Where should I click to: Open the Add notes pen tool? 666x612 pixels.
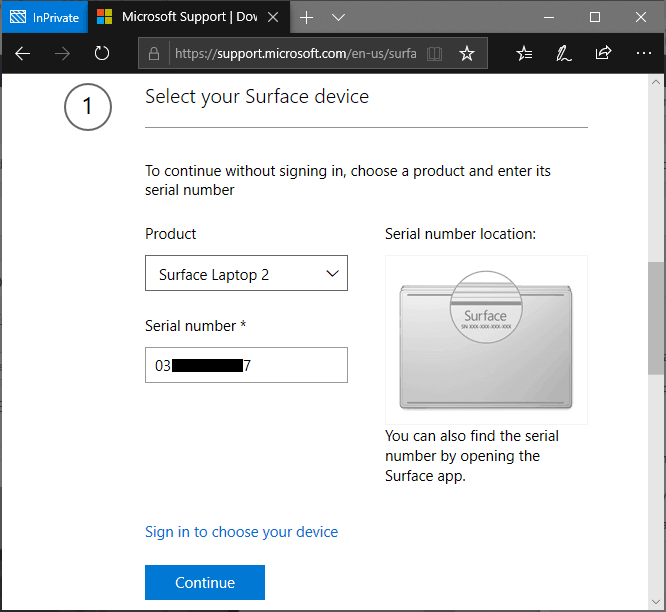pyautogui.click(x=564, y=54)
